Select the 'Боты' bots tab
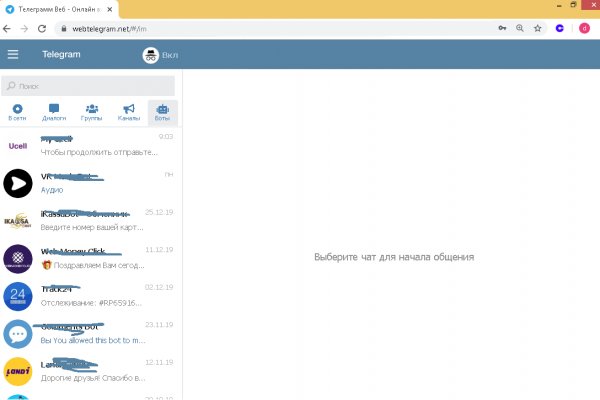 (x=163, y=112)
